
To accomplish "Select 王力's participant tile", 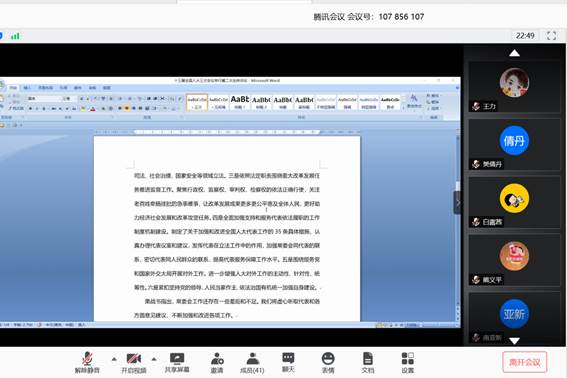I will 514,87.
